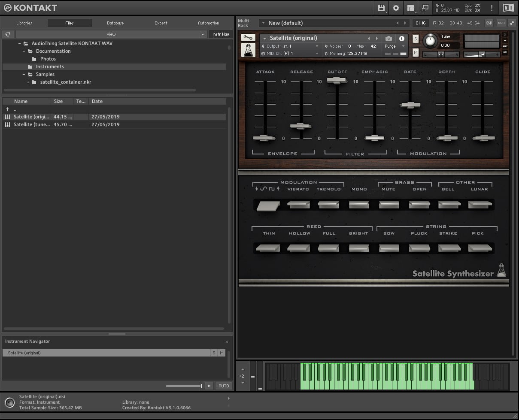
Task: Shift keyboard octave up arrow
Action: [243, 369]
